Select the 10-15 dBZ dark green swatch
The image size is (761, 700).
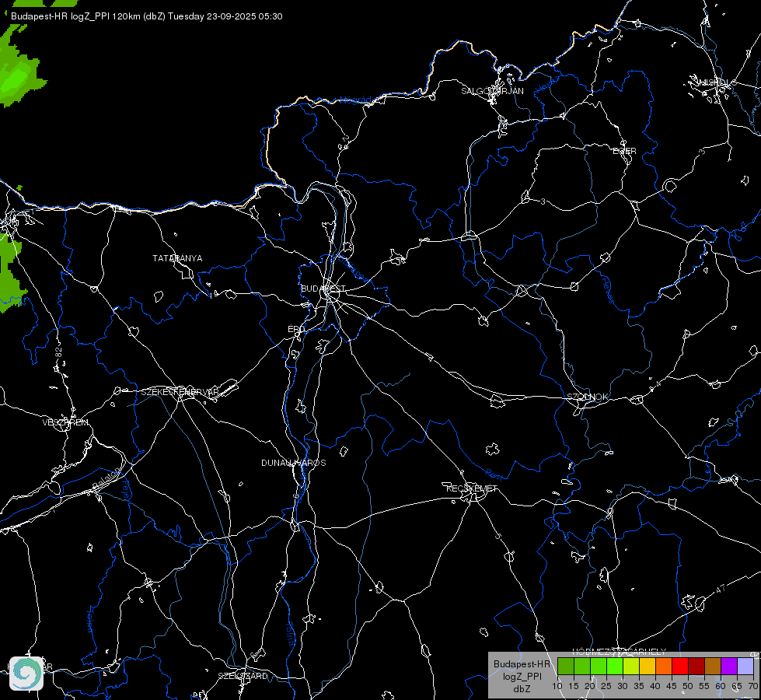(x=565, y=667)
